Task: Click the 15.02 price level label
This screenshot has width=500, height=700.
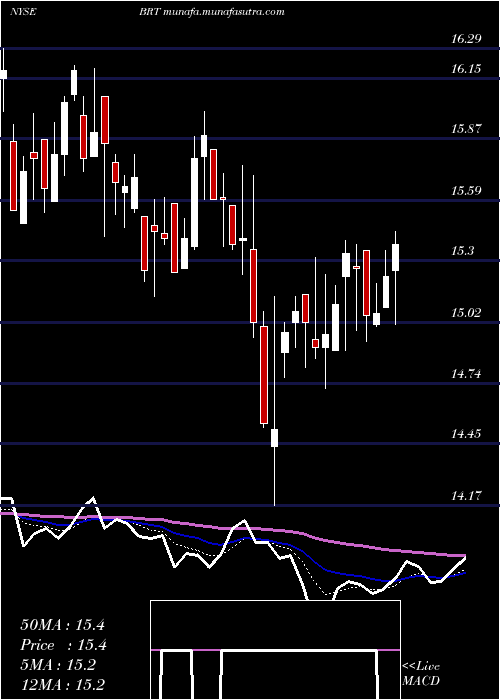Action: (466, 313)
